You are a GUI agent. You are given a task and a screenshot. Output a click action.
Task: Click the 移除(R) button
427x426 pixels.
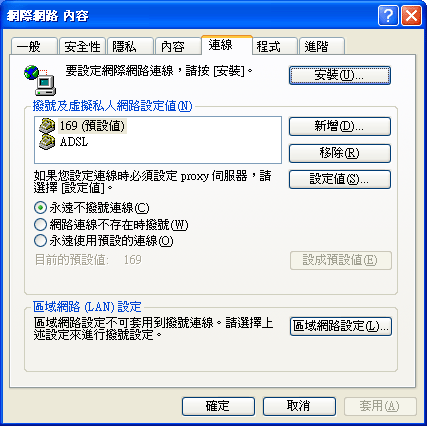tap(340, 153)
